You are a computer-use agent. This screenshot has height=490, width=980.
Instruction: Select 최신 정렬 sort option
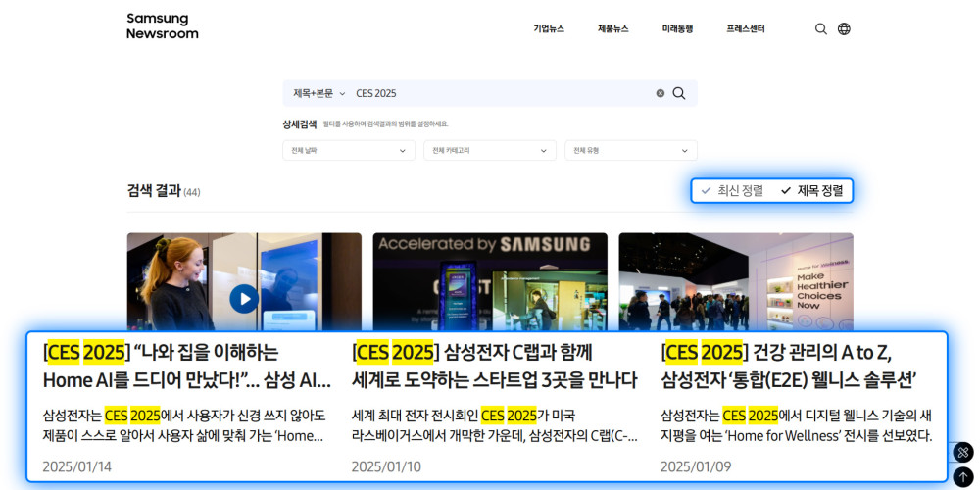(732, 190)
